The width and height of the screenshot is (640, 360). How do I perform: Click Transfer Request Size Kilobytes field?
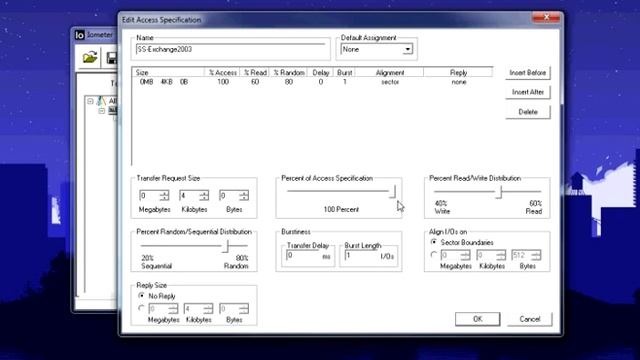click(189, 196)
